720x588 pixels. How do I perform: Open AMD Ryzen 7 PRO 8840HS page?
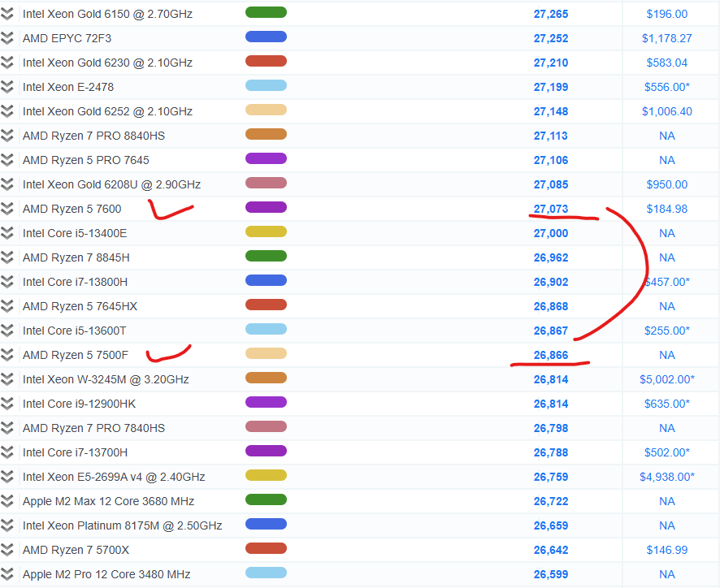pos(93,136)
